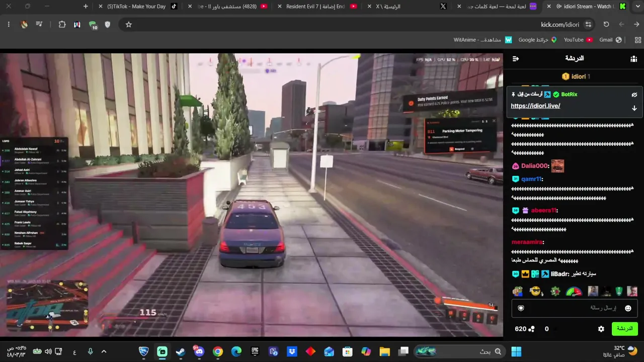Open the browser three-dot menu
Screen dimensions: 644x362
coord(9,25)
